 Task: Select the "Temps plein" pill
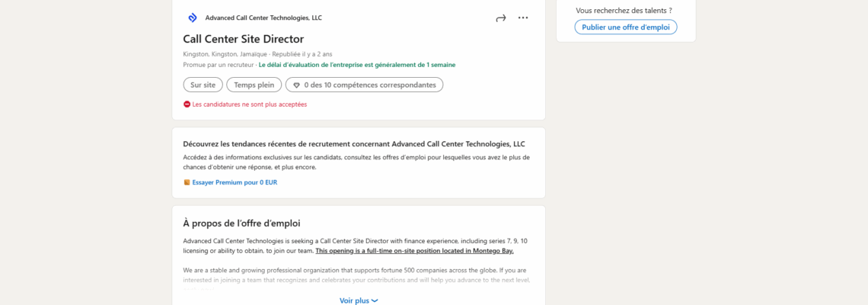(254, 85)
